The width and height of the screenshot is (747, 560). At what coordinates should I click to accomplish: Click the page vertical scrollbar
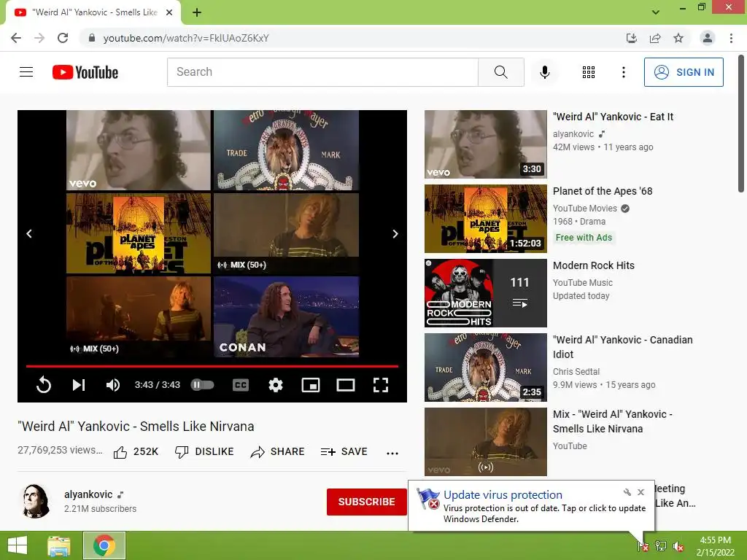(741, 124)
